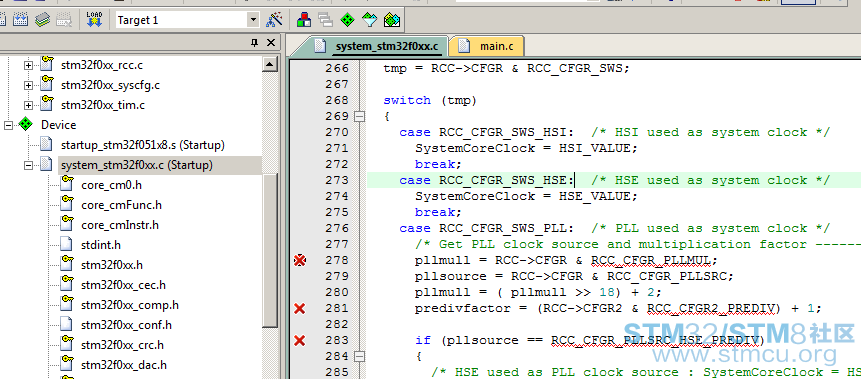Click on HSE_VALUE in line 274

pyautogui.click(x=595, y=196)
